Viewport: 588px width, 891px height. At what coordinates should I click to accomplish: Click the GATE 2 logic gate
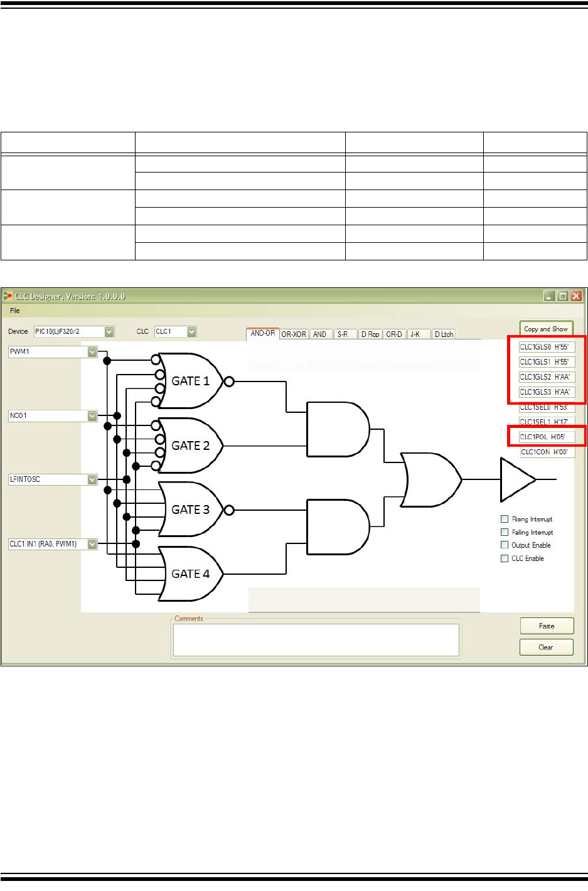pos(190,446)
